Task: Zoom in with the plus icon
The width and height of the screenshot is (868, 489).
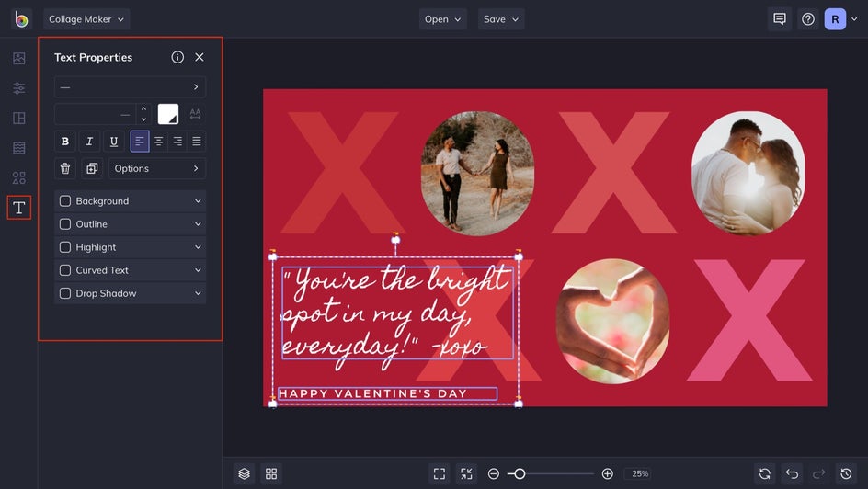Action: tap(607, 473)
